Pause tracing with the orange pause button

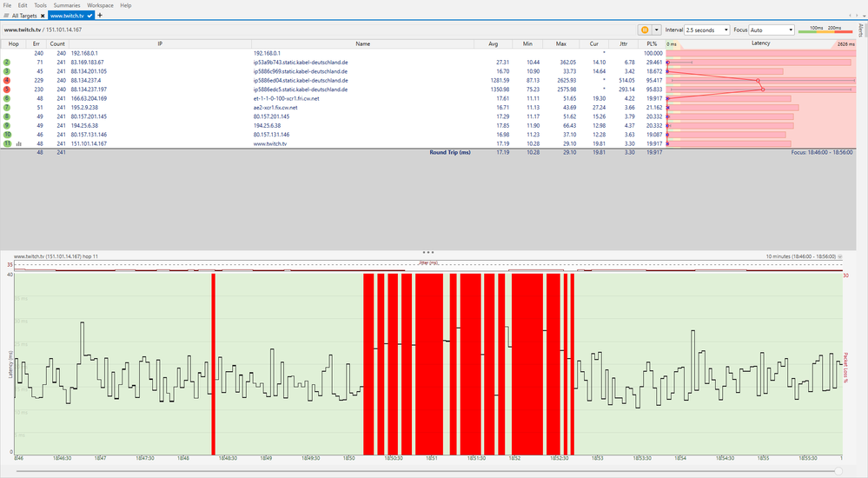pyautogui.click(x=645, y=30)
